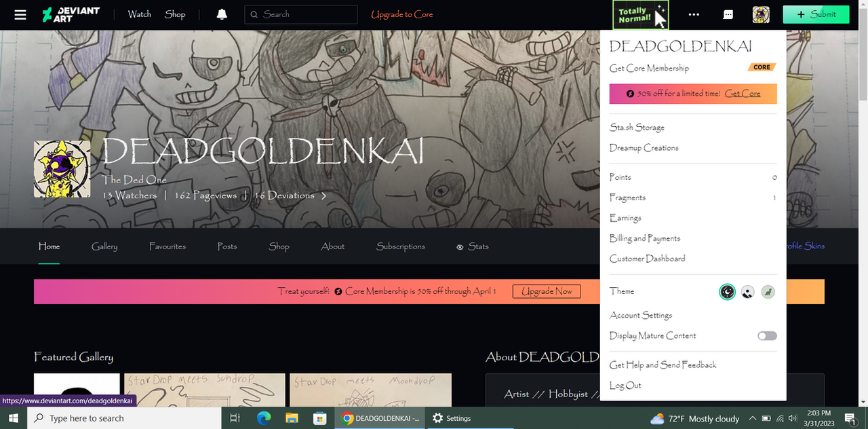The image size is (868, 429).
Task: Switch to Chrome DEADGOLDENKAI taskbar window
Action: tap(380, 418)
